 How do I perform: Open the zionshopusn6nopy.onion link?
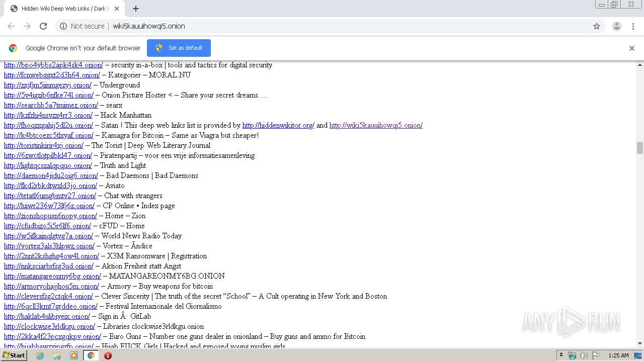point(50,216)
